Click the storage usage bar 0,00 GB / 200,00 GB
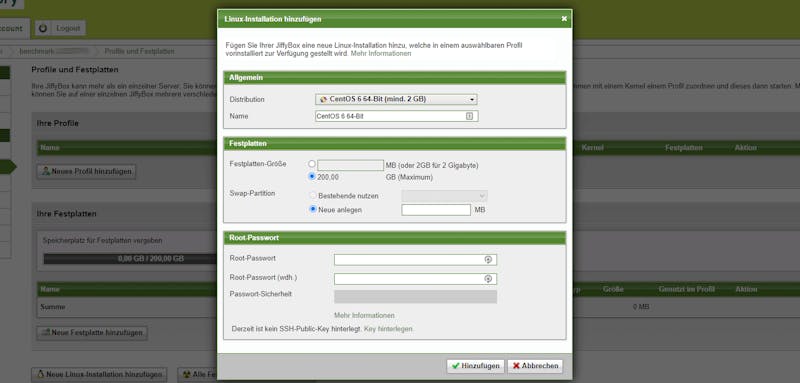 (x=131, y=259)
